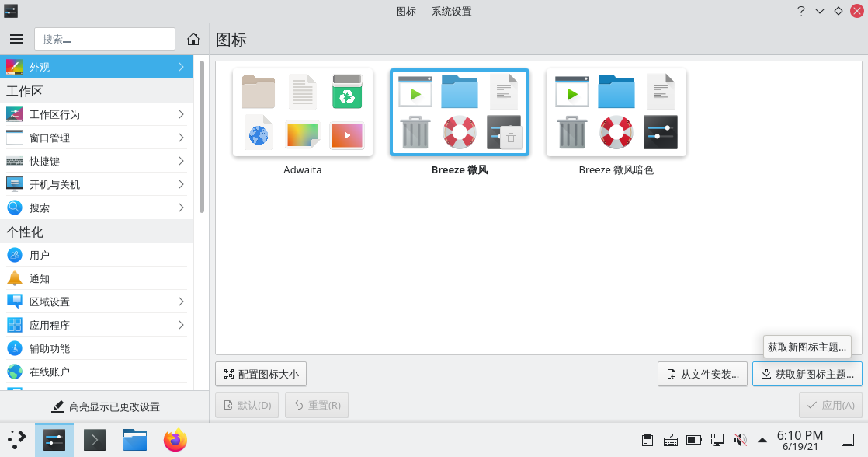Open Dolphin file manager from taskbar
Viewport: 868px width, 457px height.
(135, 440)
